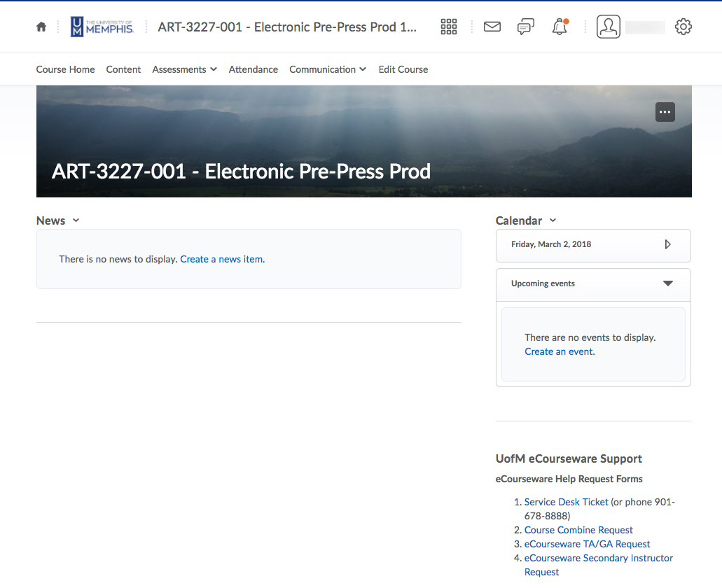
Task: Open the Attendance navigation item
Action: tap(253, 69)
